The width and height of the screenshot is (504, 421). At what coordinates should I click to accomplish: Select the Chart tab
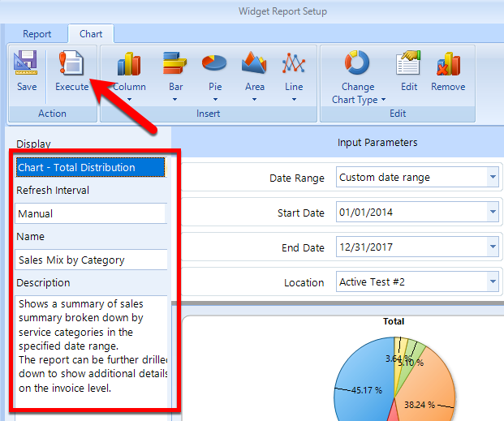[91, 34]
